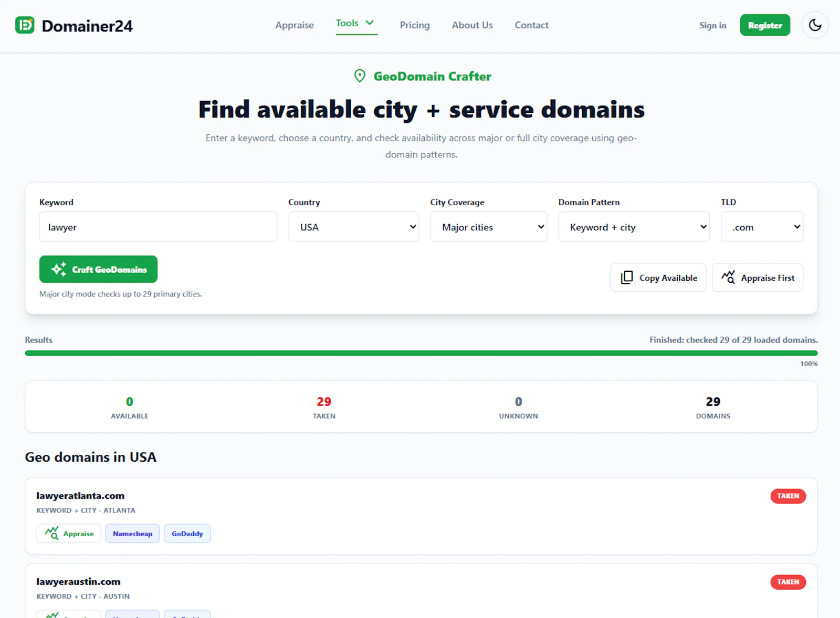840x618 pixels.
Task: Click the green Register button
Action: coord(765,25)
